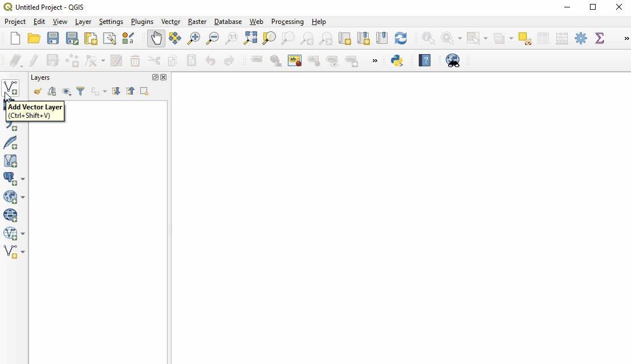Open the Layer menu
Image resolution: width=631 pixels, height=364 pixels.
tap(83, 22)
